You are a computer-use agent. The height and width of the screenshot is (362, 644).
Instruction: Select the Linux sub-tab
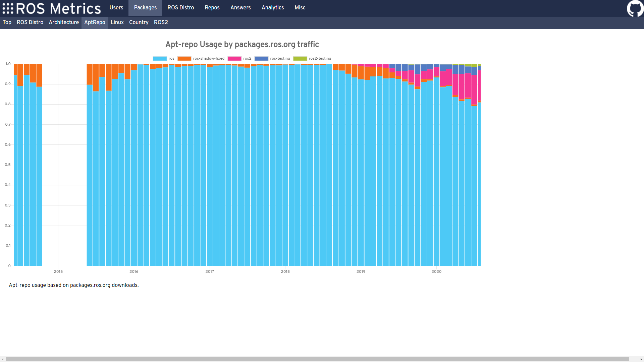117,22
